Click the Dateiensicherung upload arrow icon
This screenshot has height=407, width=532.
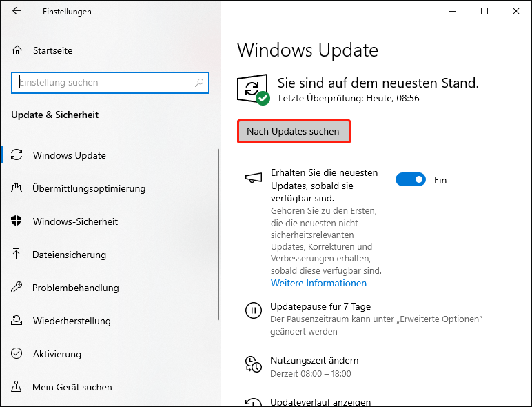[x=16, y=254]
